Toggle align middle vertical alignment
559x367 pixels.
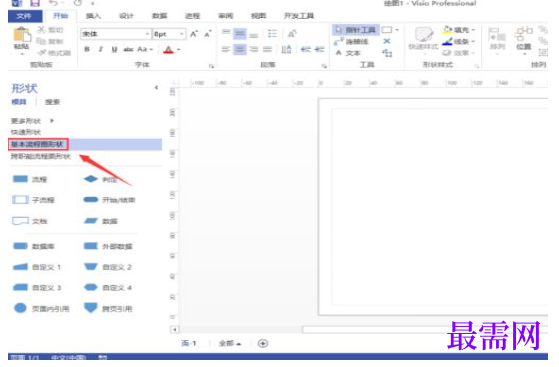click(240, 34)
